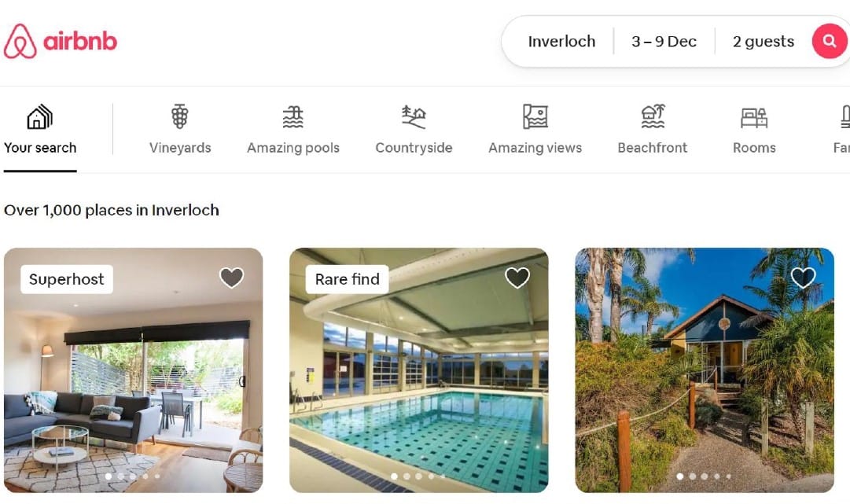The height and width of the screenshot is (504, 850).
Task: Open the palm tree cabin listing photo
Action: point(705,370)
